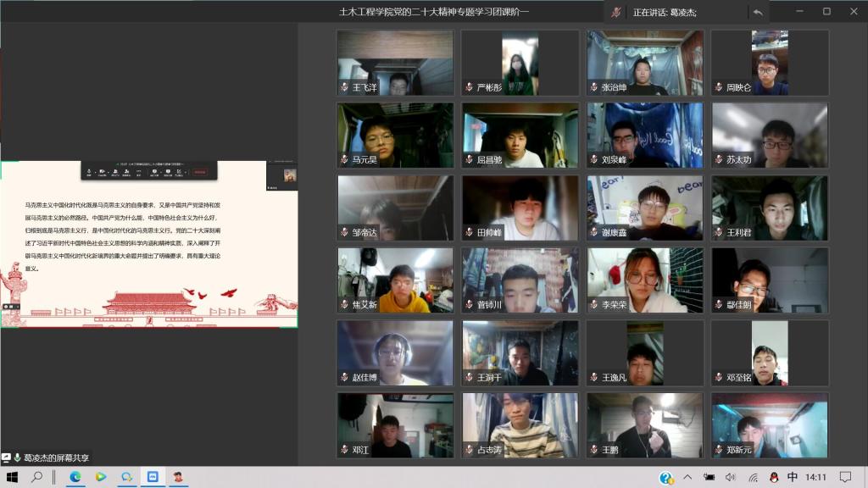Select 李荣荣's video tile
The width and height of the screenshot is (868, 488).
coord(645,280)
